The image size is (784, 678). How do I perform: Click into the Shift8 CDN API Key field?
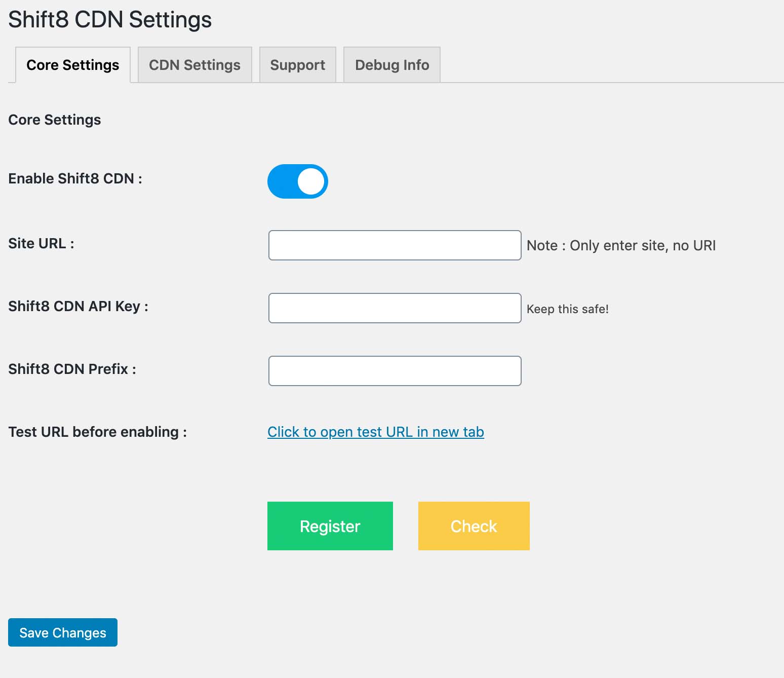pyautogui.click(x=395, y=308)
